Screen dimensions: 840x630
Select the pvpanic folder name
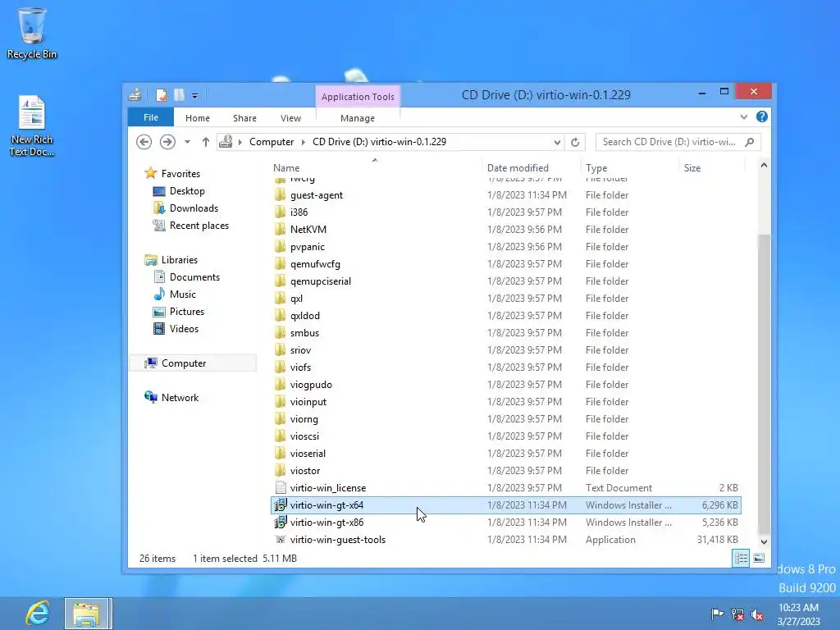click(x=307, y=247)
